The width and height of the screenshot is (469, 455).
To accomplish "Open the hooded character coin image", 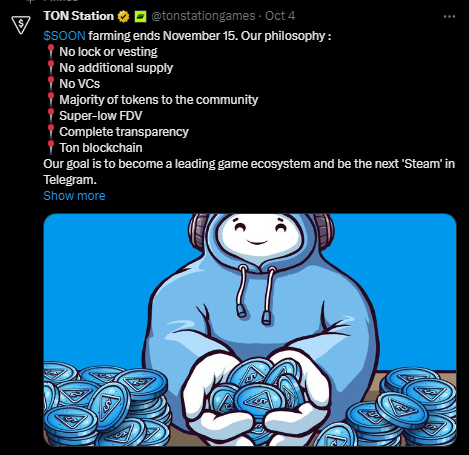I will point(250,330).
